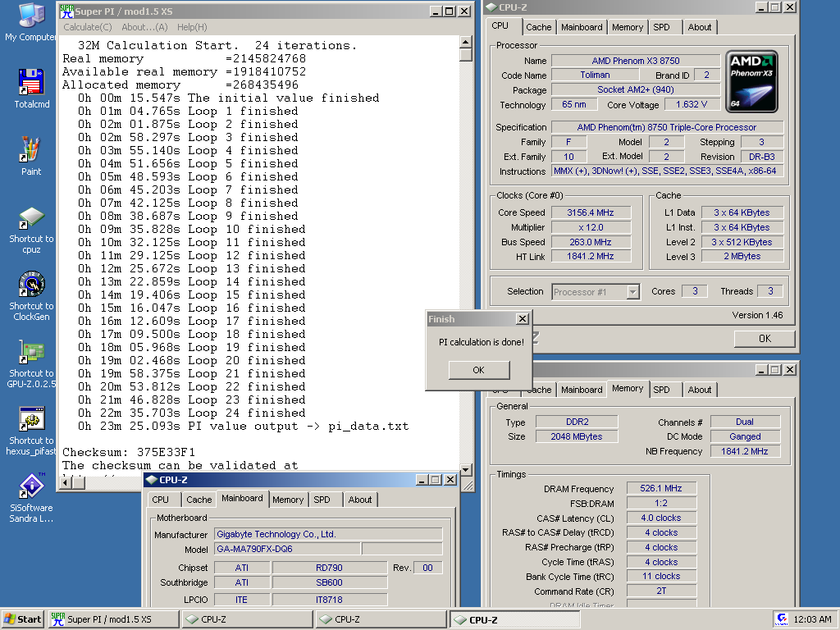Click OK in the Finish dialog
The image size is (840, 630).
[x=478, y=370]
